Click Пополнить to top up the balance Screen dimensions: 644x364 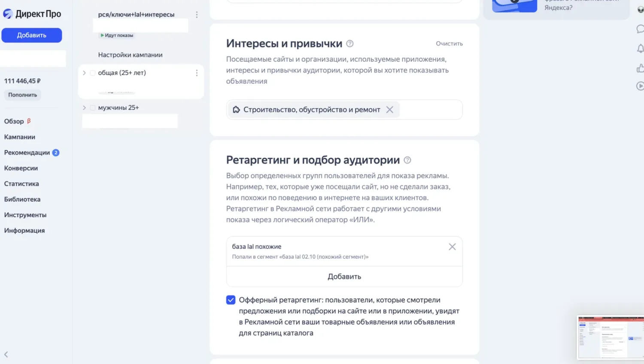[23, 95]
